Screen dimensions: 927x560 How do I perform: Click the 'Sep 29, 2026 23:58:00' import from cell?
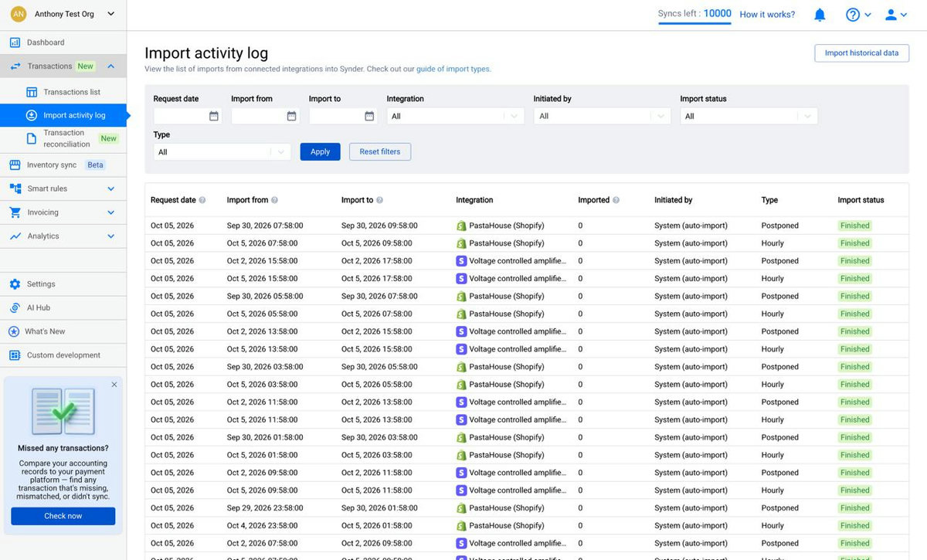265,508
